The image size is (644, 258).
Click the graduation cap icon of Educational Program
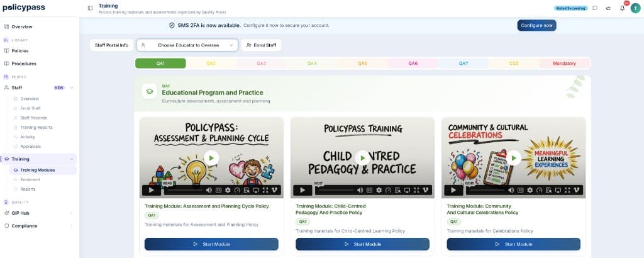point(150,92)
